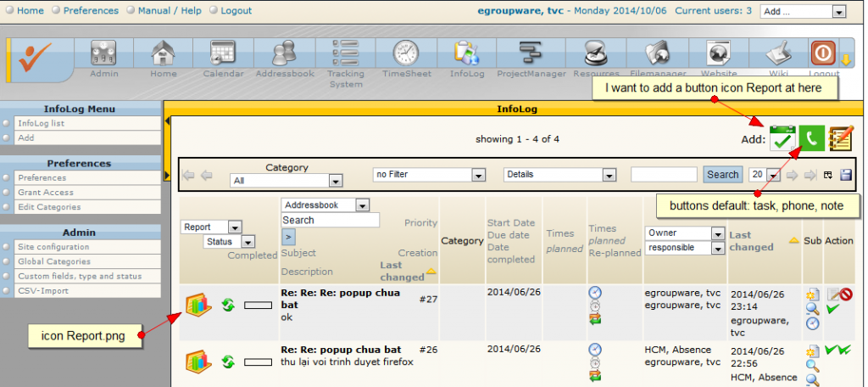
Task: Launch the TimeSheet clock icon
Action: (405, 55)
